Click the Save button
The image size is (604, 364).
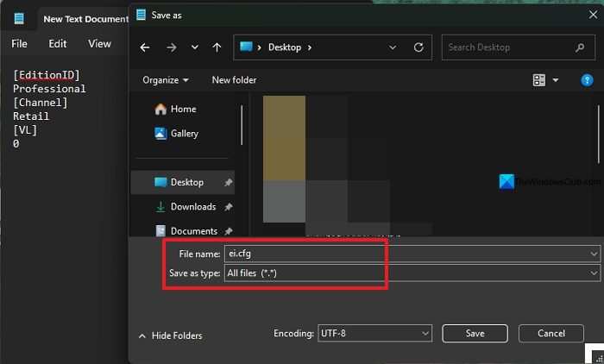click(x=475, y=333)
